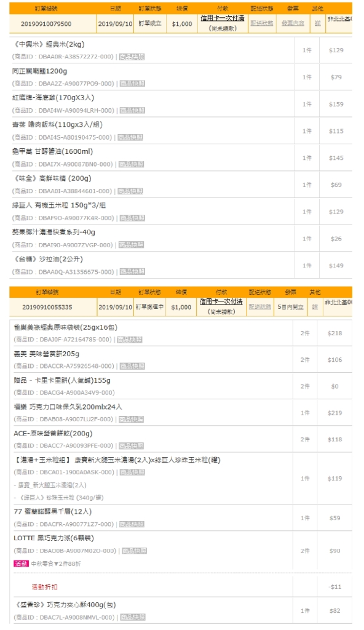
Task: Select order number 20190910079500
Action: click(x=46, y=24)
